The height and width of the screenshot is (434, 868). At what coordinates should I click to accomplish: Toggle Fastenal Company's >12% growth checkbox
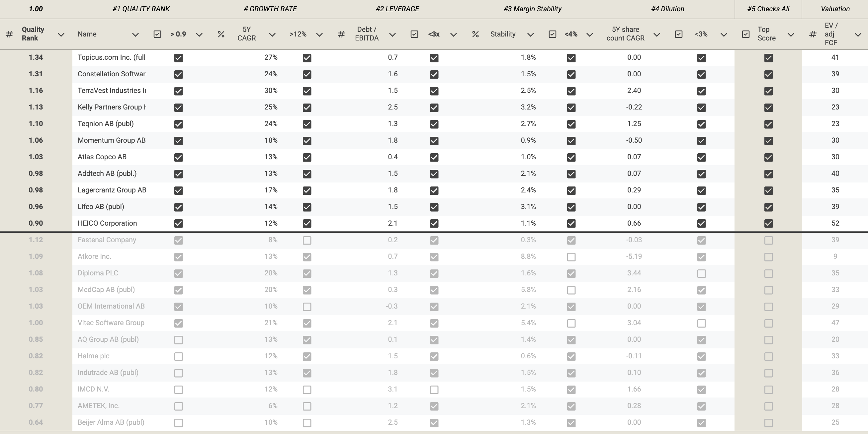pyautogui.click(x=306, y=241)
